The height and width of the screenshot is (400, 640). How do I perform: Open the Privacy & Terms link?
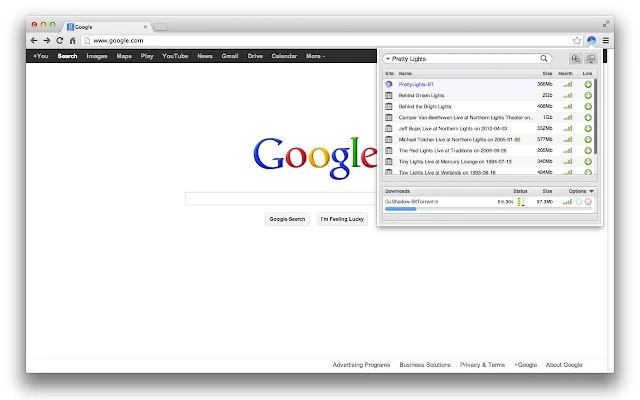click(x=482, y=364)
